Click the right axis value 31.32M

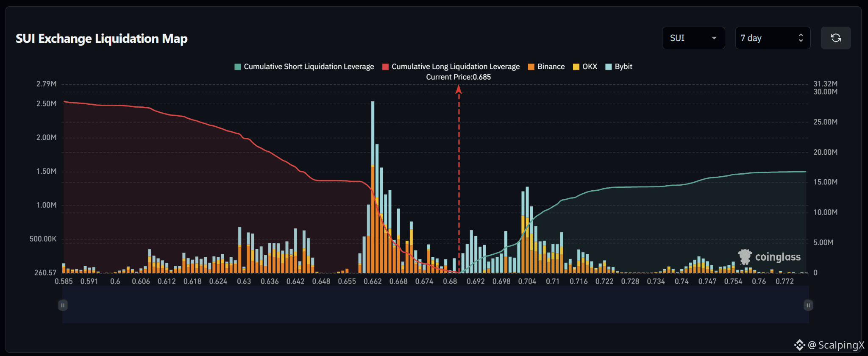pyautogui.click(x=826, y=84)
